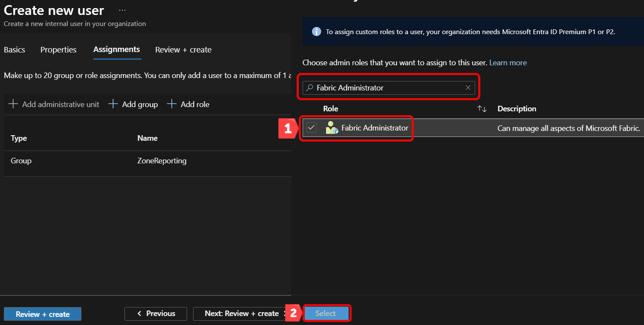Select the ZoneReporting name cell

[x=162, y=161]
